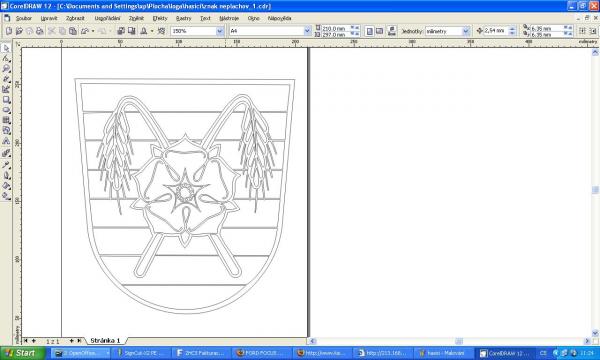Set page orientation to landscape

(379, 31)
